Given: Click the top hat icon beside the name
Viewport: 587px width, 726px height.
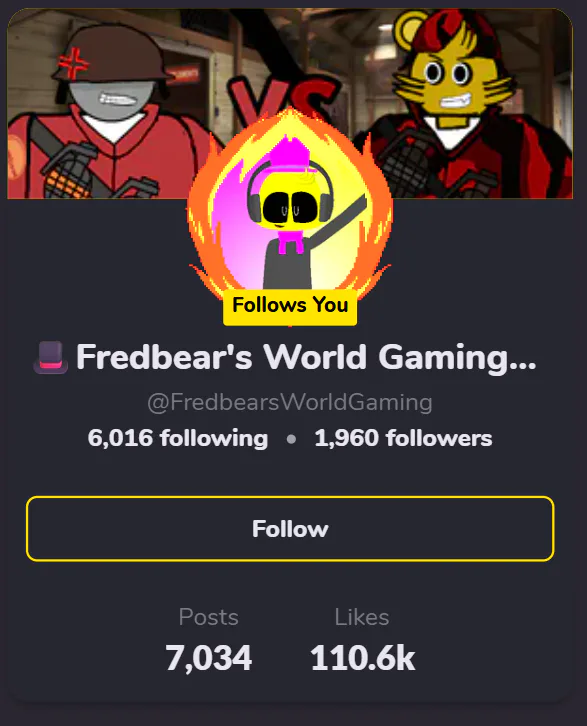Looking at the screenshot, I should [x=50, y=357].
